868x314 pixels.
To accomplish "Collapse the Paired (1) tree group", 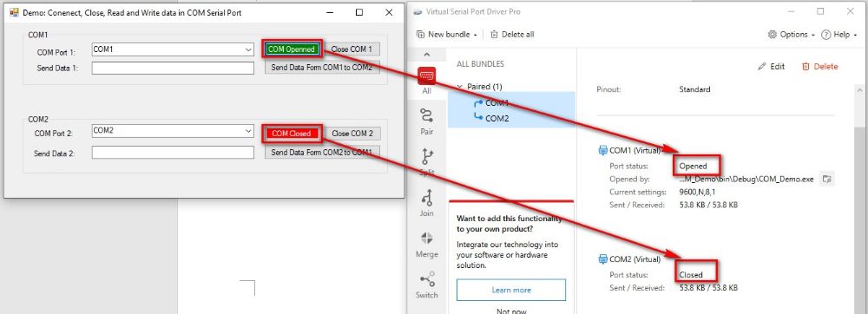I will click(x=460, y=86).
